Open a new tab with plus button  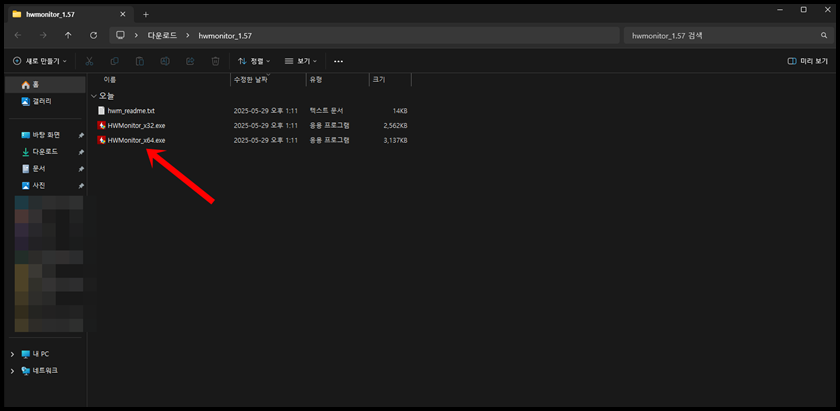[x=146, y=14]
